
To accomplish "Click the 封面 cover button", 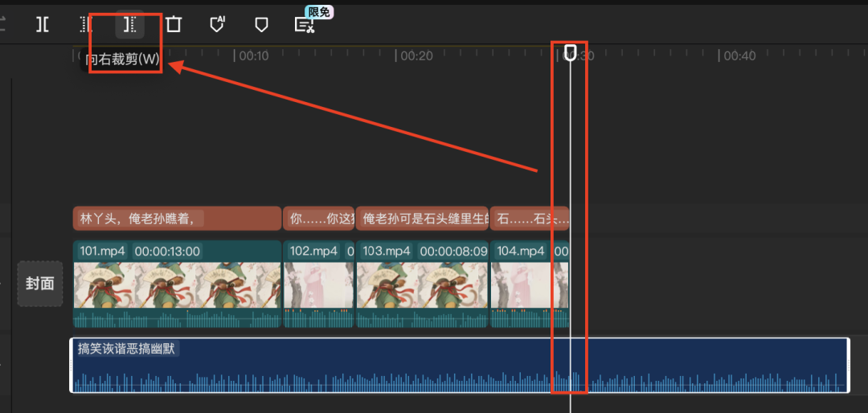I will [40, 284].
